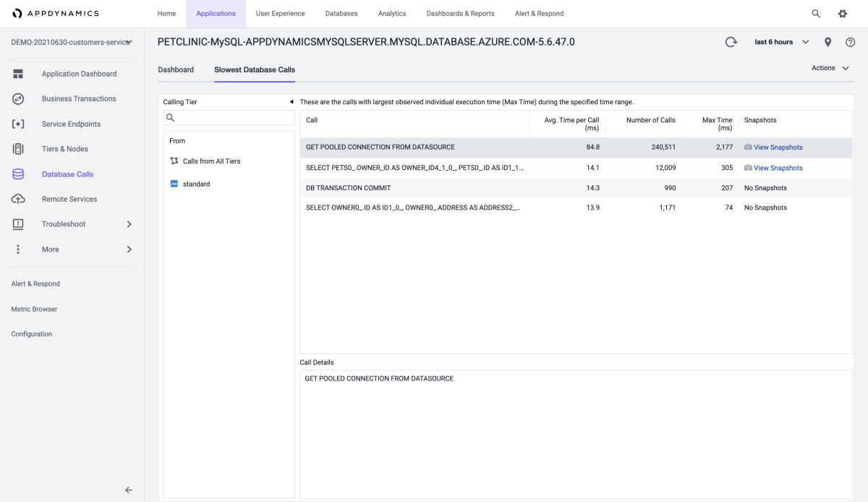
Task: Click the Calling Tier search field
Action: click(229, 118)
